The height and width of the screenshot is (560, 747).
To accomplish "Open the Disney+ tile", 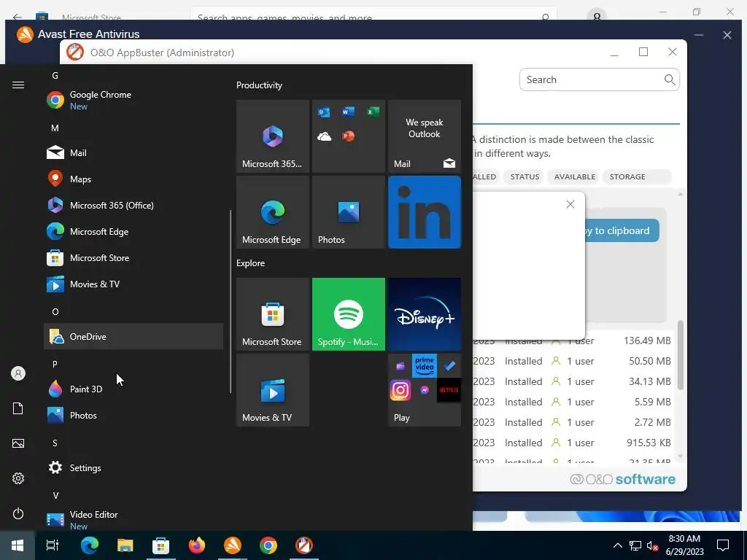I will coord(425,314).
